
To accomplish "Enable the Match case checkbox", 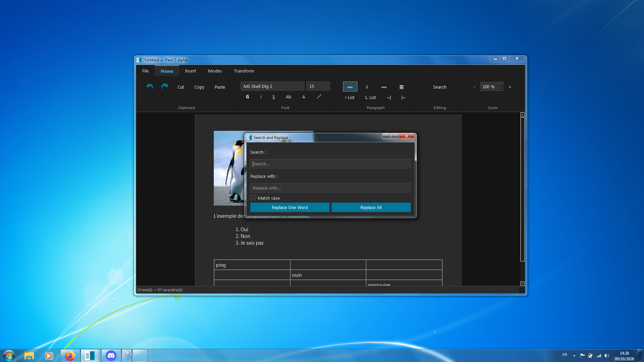I will [x=253, y=198].
